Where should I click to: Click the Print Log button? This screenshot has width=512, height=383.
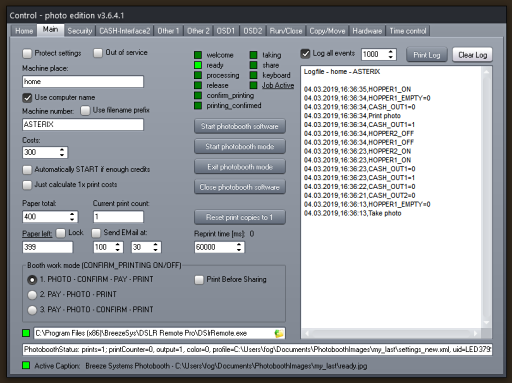click(427, 55)
